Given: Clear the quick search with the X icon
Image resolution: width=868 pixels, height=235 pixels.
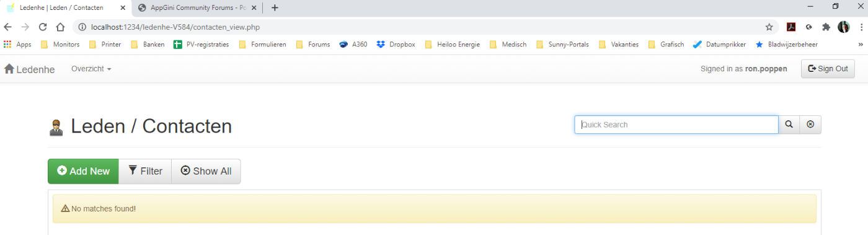Looking at the screenshot, I should [x=810, y=125].
